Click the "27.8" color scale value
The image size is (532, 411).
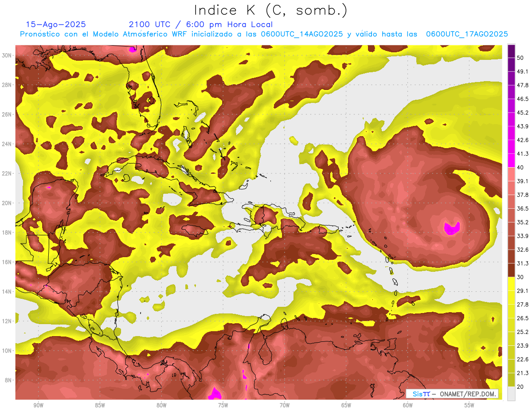coord(522,305)
